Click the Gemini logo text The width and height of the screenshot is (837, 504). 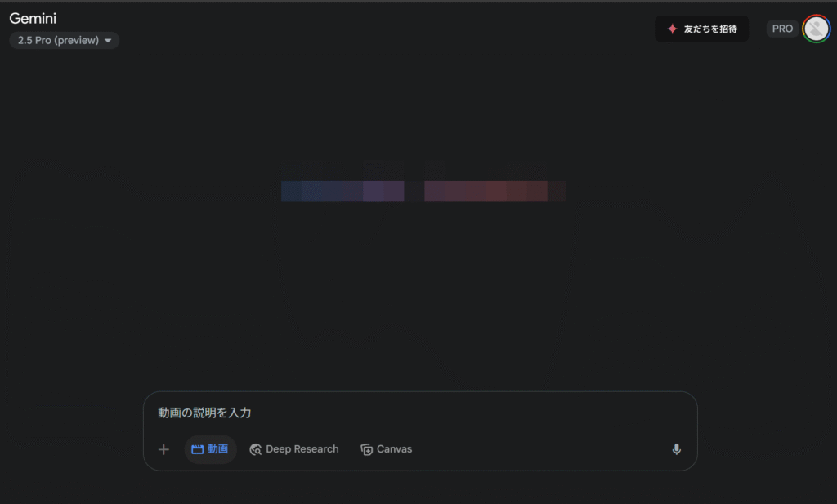[33, 18]
